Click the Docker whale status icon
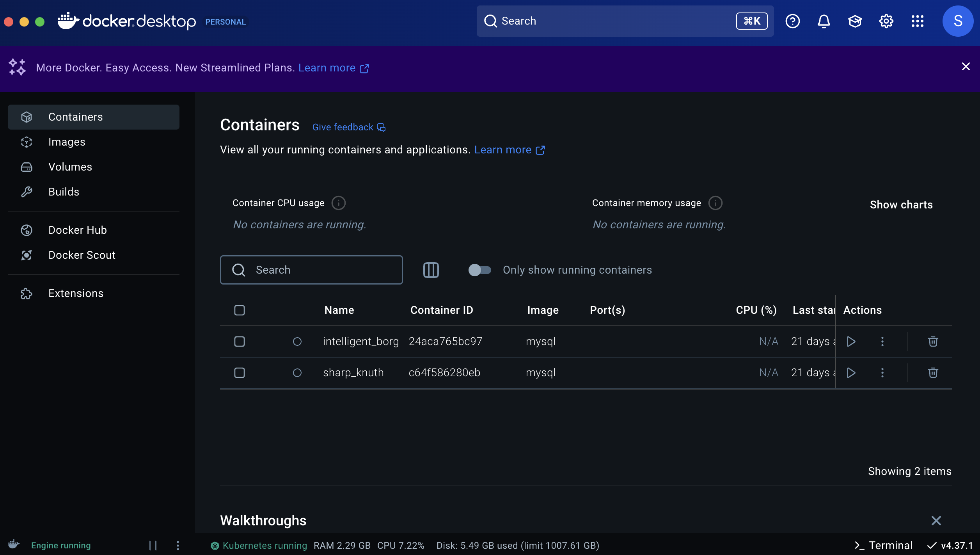The image size is (980, 555). (14, 544)
